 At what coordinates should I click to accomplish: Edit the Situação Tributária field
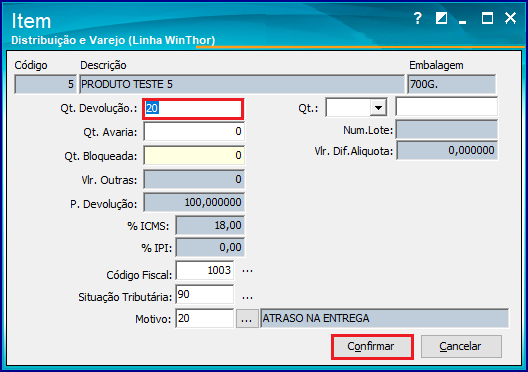pos(205,295)
